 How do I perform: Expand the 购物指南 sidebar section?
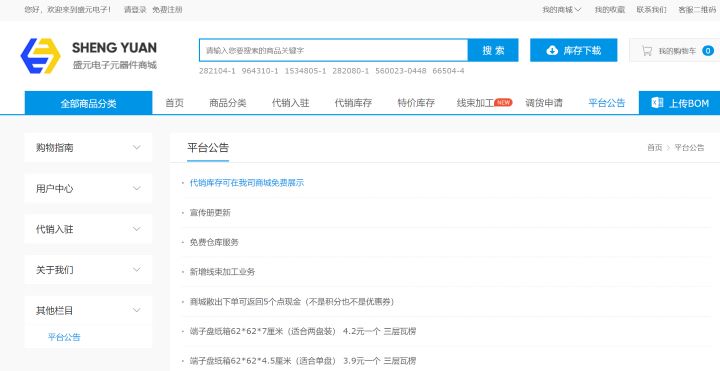pyautogui.click(x=88, y=147)
